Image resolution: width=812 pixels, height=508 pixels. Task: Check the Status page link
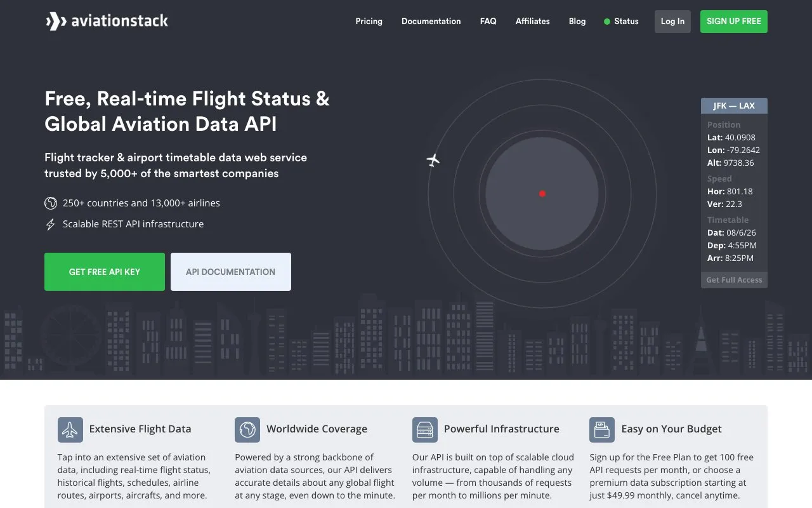coord(626,22)
